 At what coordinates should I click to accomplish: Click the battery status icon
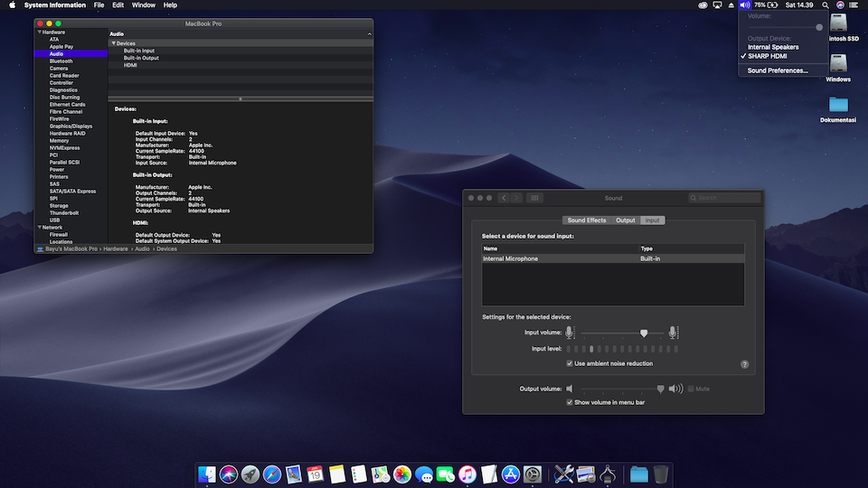point(773,5)
